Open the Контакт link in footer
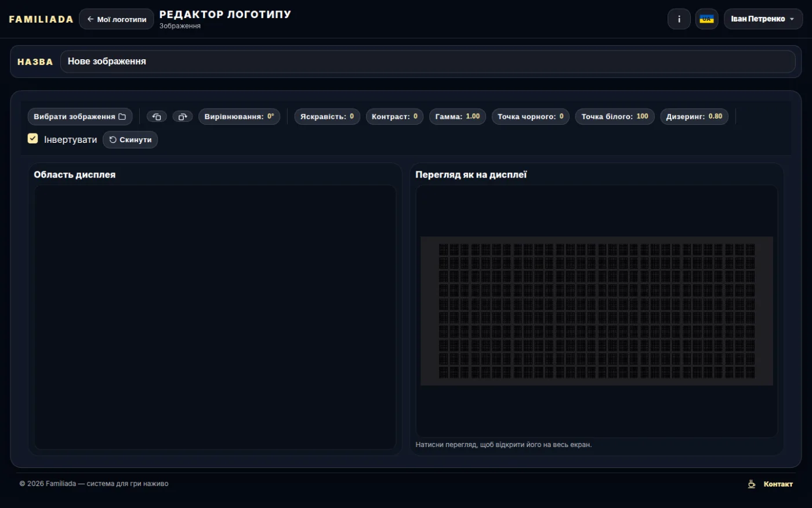This screenshot has width=812, height=508. pos(778,484)
